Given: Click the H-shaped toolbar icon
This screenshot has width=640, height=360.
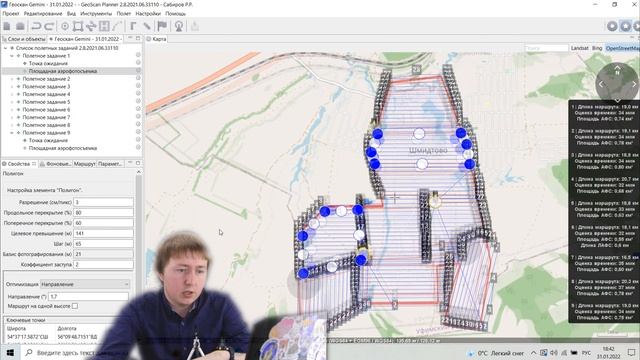Looking at the screenshot, I should 104,27.
